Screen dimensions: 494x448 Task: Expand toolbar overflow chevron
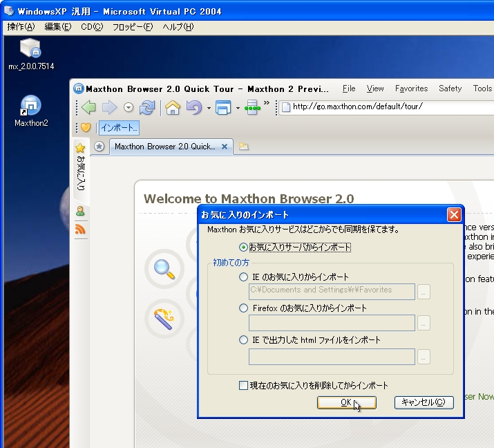click(x=267, y=103)
